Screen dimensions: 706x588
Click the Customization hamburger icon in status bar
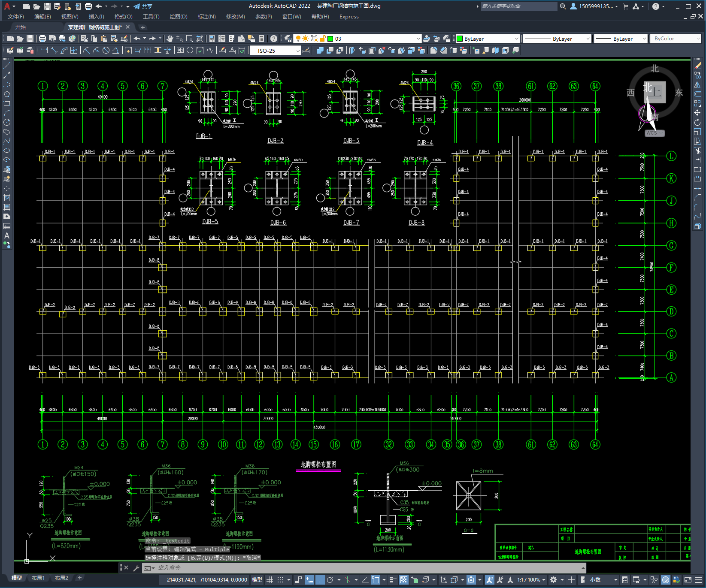point(699,580)
